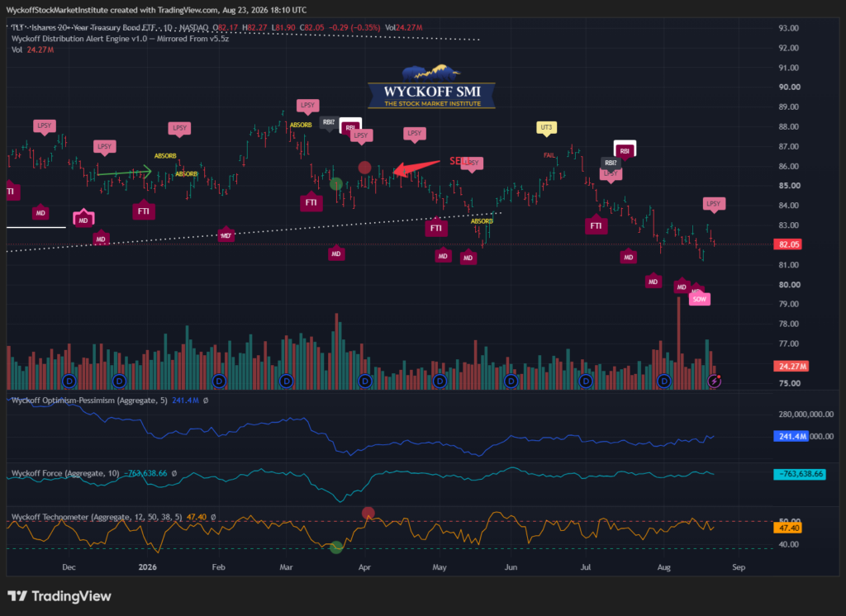Click the dividend D marker above the Mar label
This screenshot has height=616, width=846.
tap(287, 381)
